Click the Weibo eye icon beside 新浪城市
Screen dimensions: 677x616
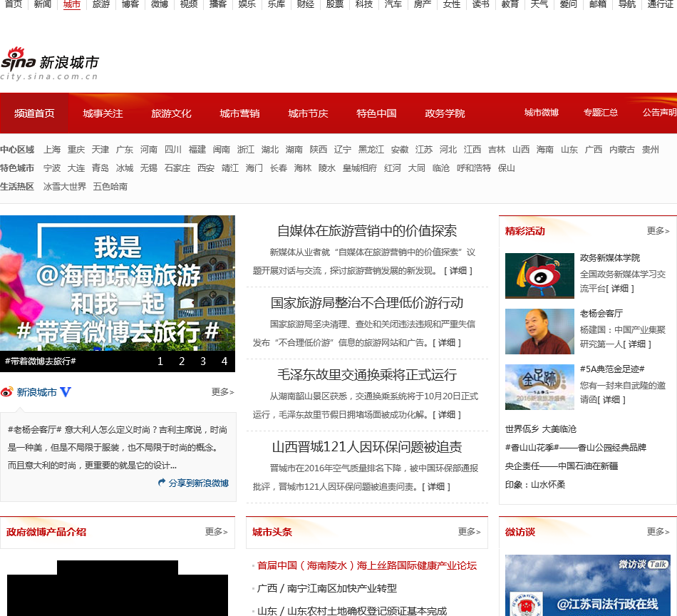(7, 392)
